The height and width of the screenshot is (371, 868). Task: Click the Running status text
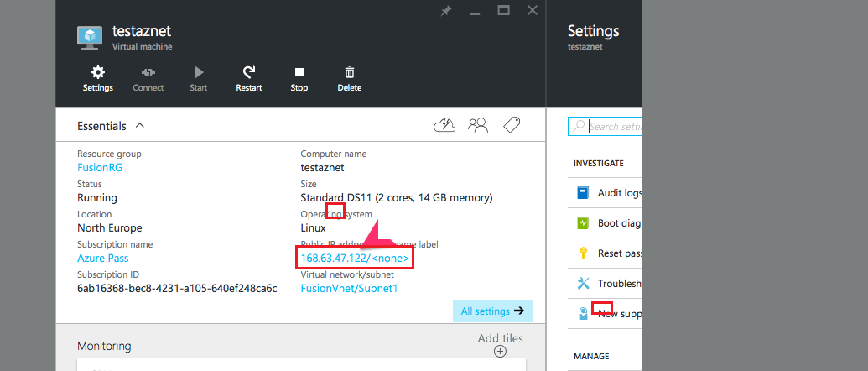coord(97,198)
